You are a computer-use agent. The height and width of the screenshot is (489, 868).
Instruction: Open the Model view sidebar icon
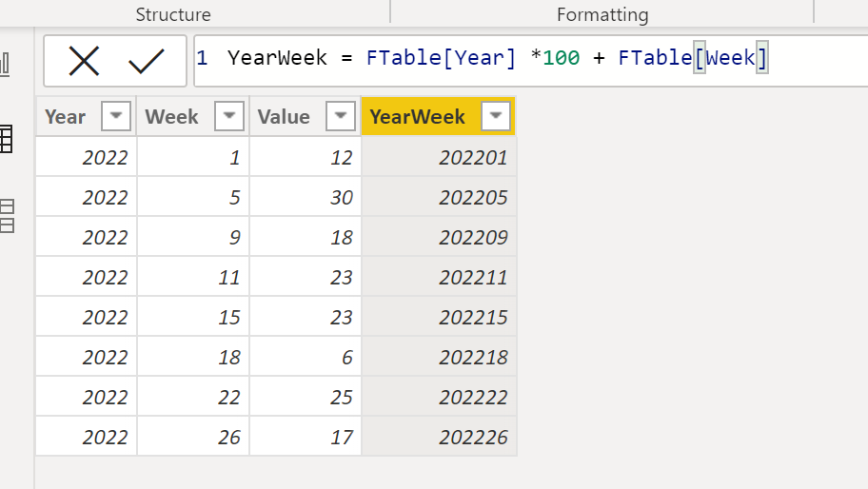click(7, 216)
